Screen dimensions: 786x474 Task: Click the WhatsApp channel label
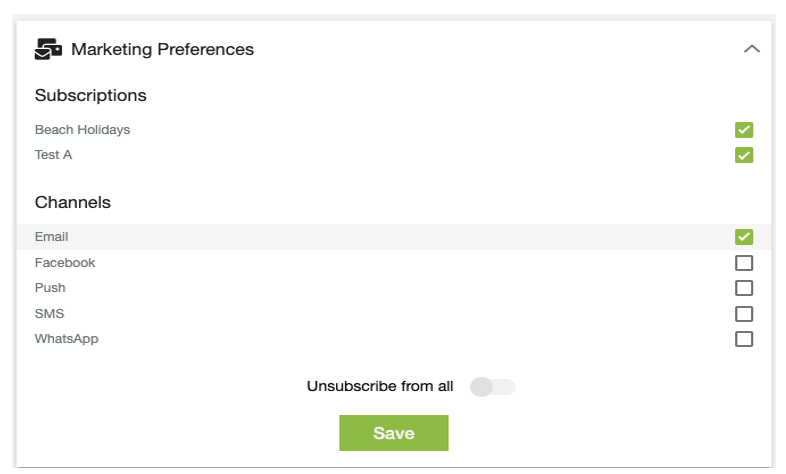click(x=66, y=339)
